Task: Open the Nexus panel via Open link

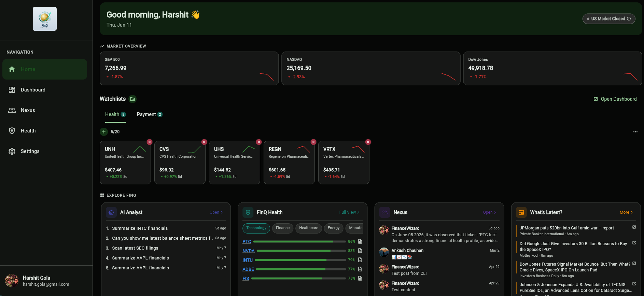Action: (x=489, y=212)
